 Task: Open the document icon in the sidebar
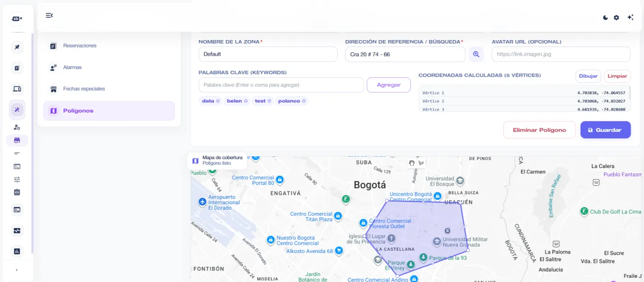click(x=17, y=68)
